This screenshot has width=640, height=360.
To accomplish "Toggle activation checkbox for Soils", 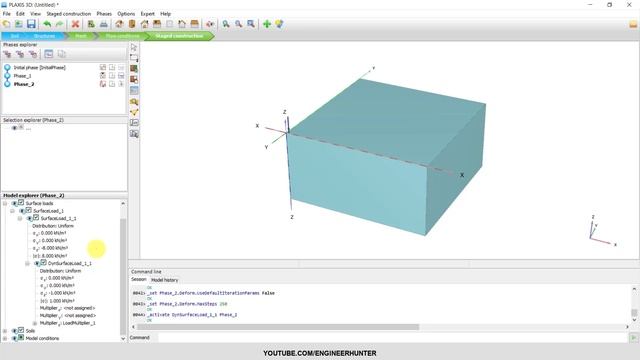I will click(x=21, y=330).
